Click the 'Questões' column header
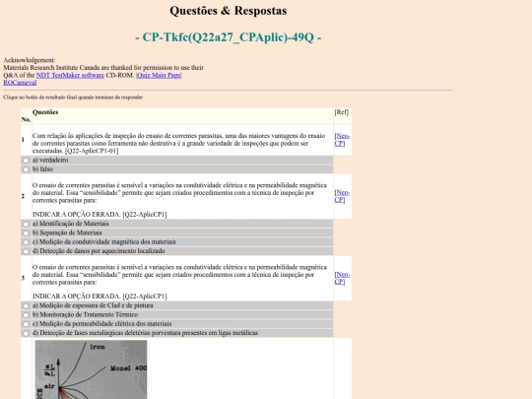Viewport: 532px width, 399px height. (45, 112)
